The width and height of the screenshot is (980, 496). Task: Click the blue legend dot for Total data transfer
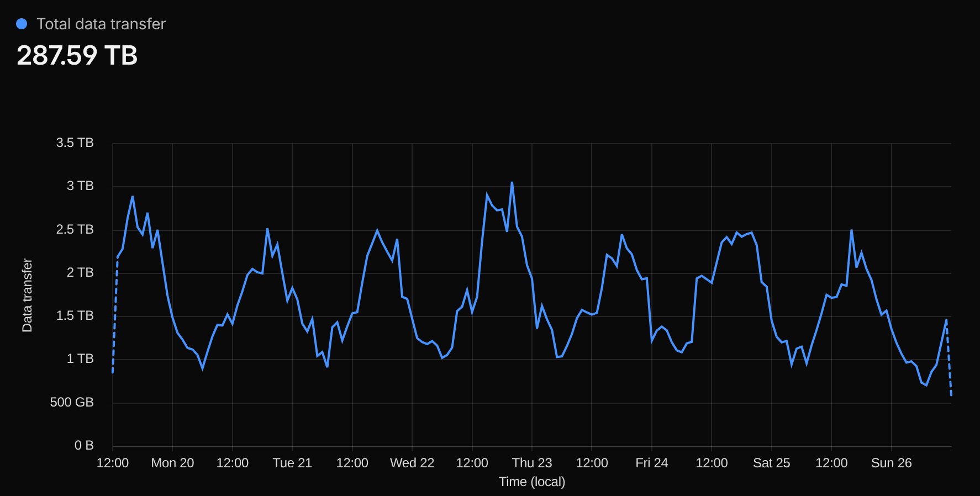click(22, 24)
